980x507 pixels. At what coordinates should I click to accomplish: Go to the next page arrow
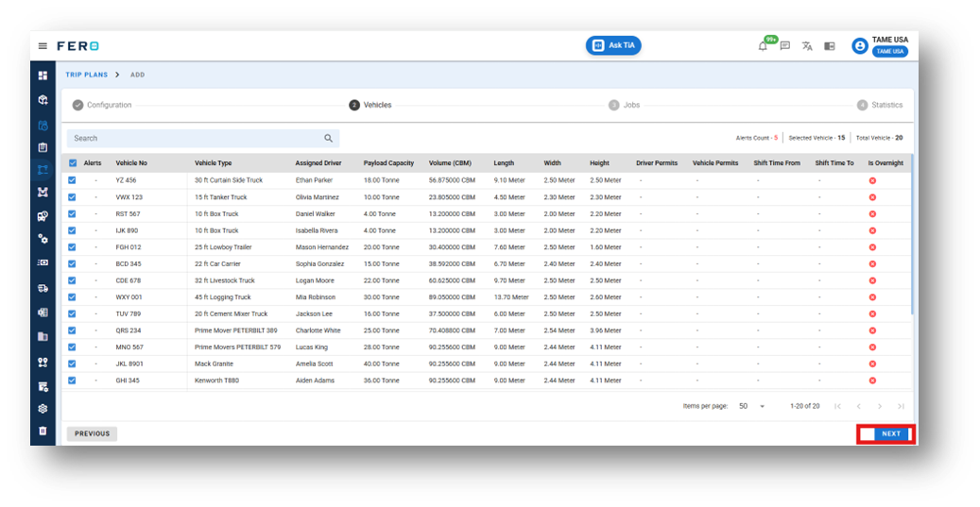coord(880,407)
